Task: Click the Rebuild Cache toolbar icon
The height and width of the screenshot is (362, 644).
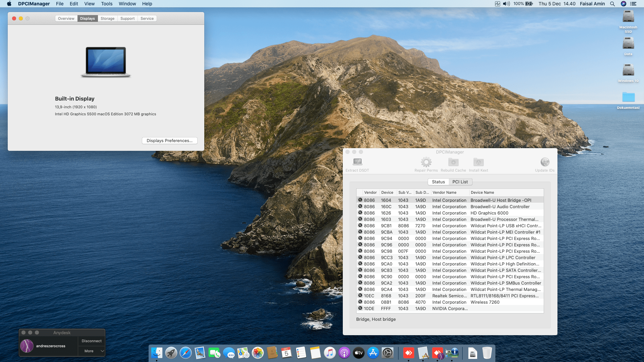Action: tap(453, 162)
